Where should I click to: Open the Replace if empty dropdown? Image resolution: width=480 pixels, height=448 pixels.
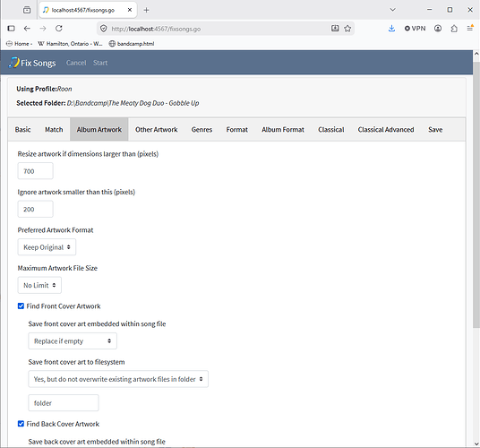coord(73,340)
